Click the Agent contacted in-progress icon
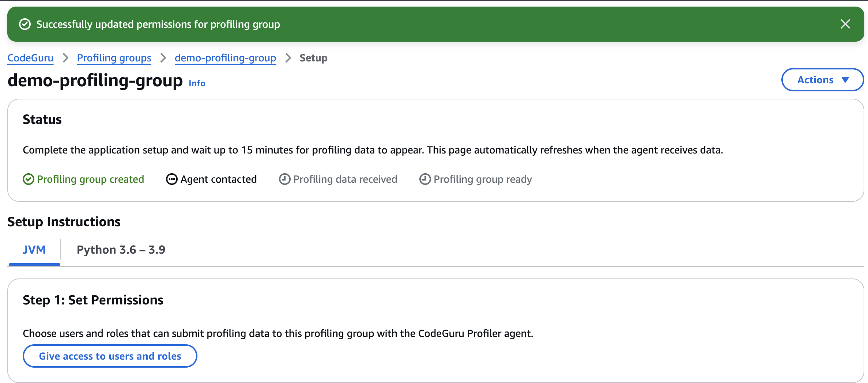This screenshot has height=383, width=868. pyautogui.click(x=172, y=179)
